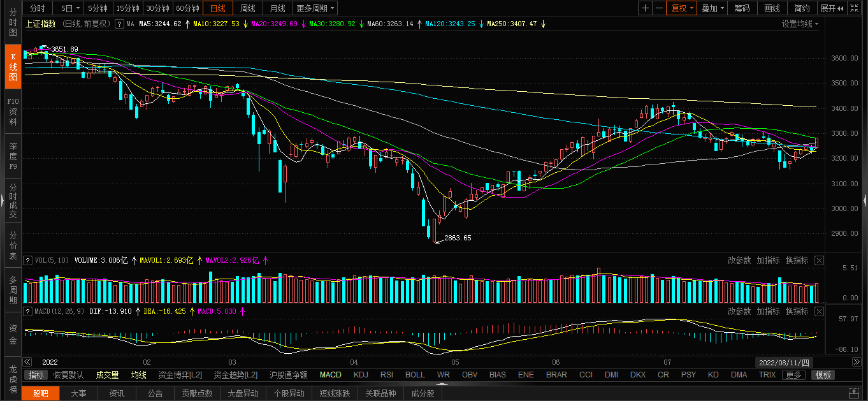Open the 设置均线 dropdown
The width and height of the screenshot is (868, 401).
tap(800, 24)
